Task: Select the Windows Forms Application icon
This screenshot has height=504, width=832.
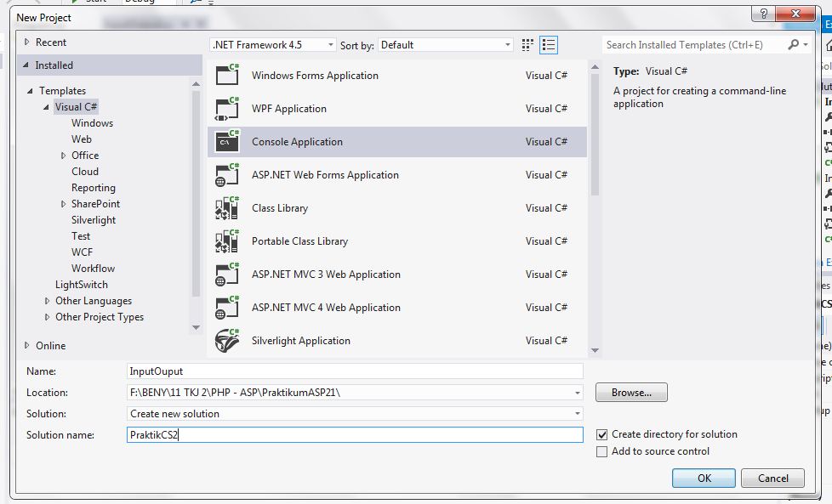Action: pos(228,76)
